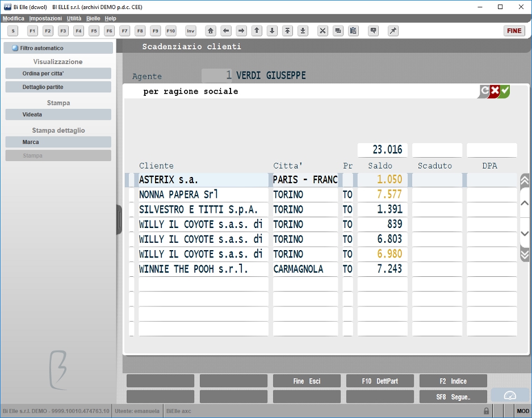
Task: Open the Help menu
Action: point(110,18)
